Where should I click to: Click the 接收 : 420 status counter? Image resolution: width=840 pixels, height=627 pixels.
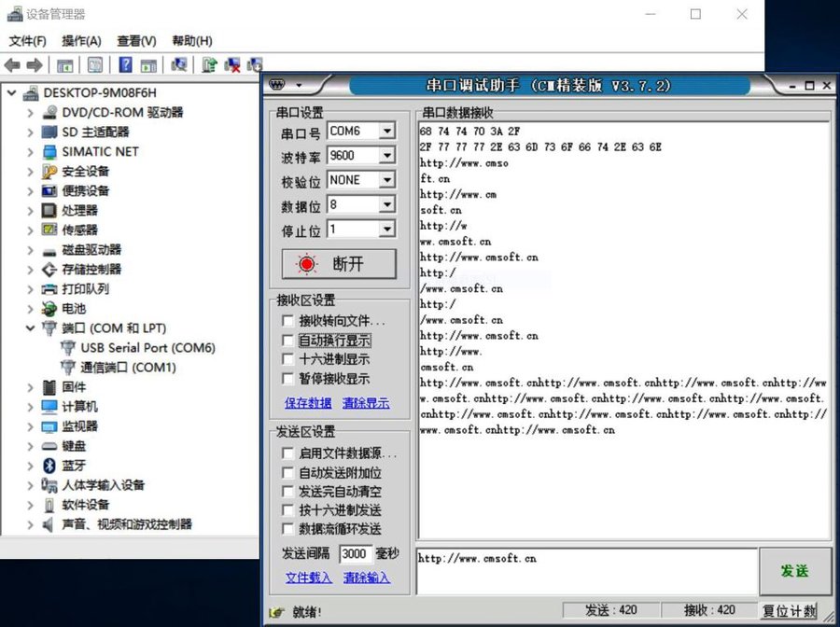coord(709,610)
